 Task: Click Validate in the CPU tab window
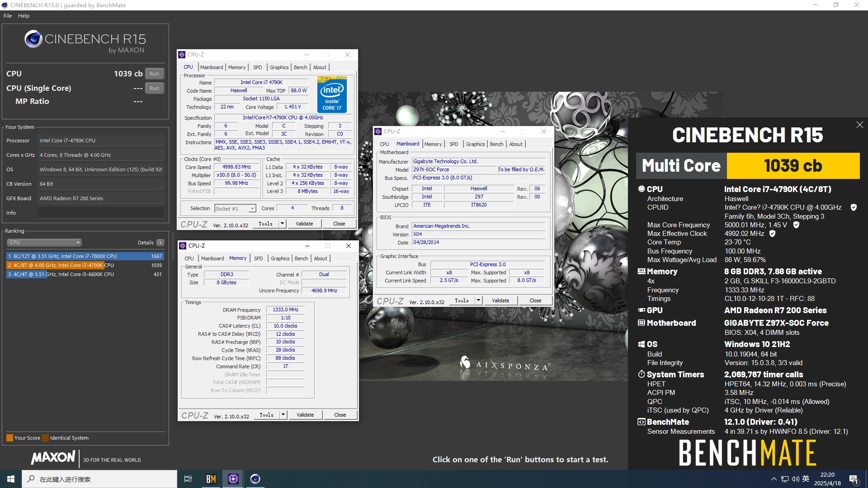tap(304, 224)
